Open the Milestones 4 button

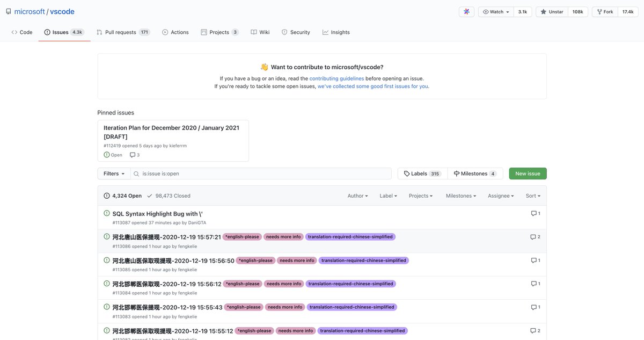coord(475,173)
